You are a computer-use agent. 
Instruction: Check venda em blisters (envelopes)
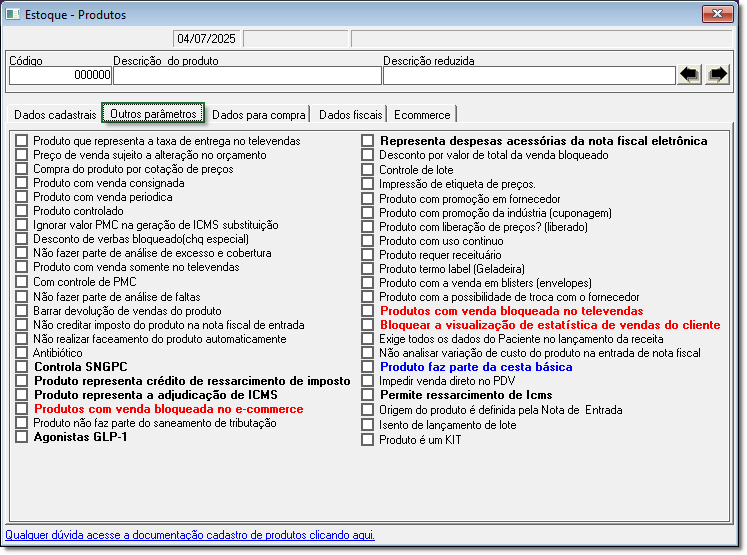tap(367, 283)
